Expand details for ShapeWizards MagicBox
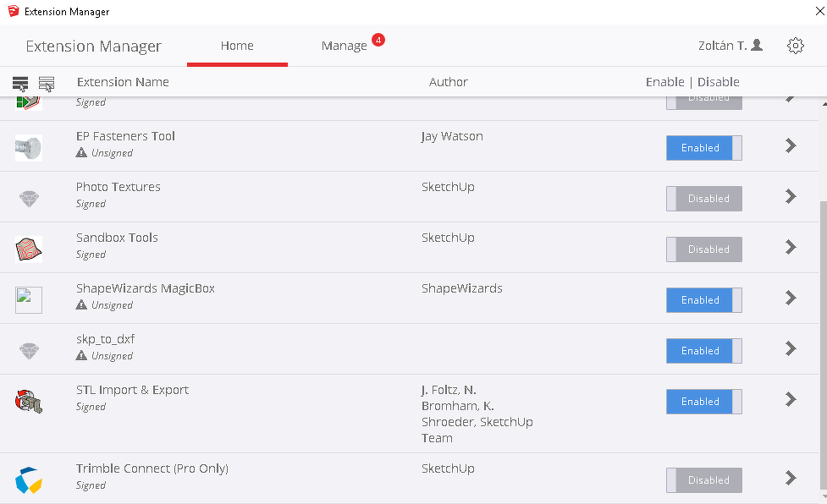 (x=791, y=298)
